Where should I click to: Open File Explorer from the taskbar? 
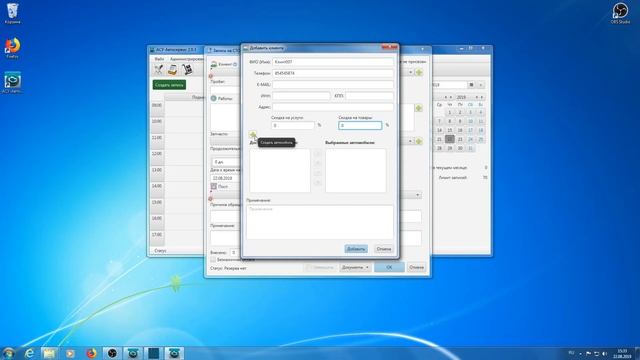(x=49, y=353)
